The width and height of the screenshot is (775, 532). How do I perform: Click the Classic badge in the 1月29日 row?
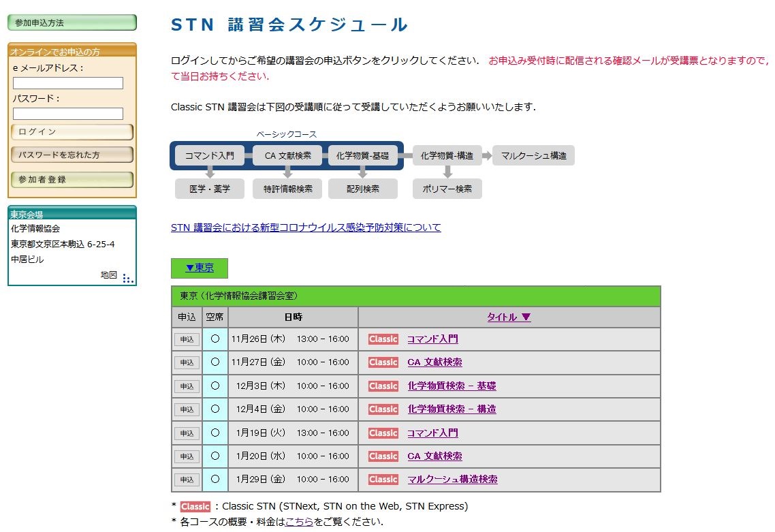tap(383, 480)
